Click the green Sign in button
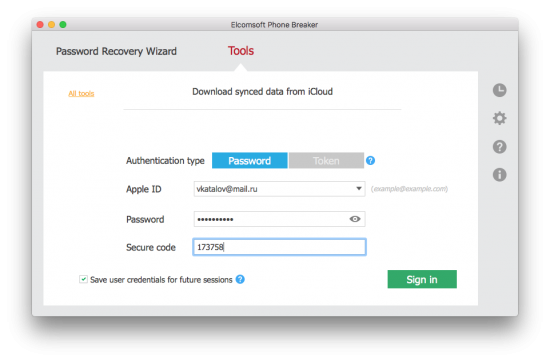This screenshot has width=550, height=362. pyautogui.click(x=422, y=279)
